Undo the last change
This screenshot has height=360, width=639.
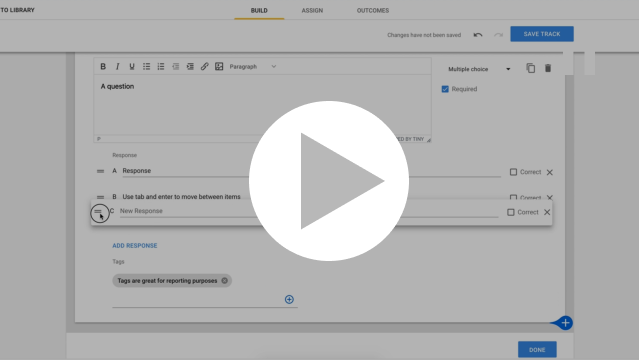point(478,35)
